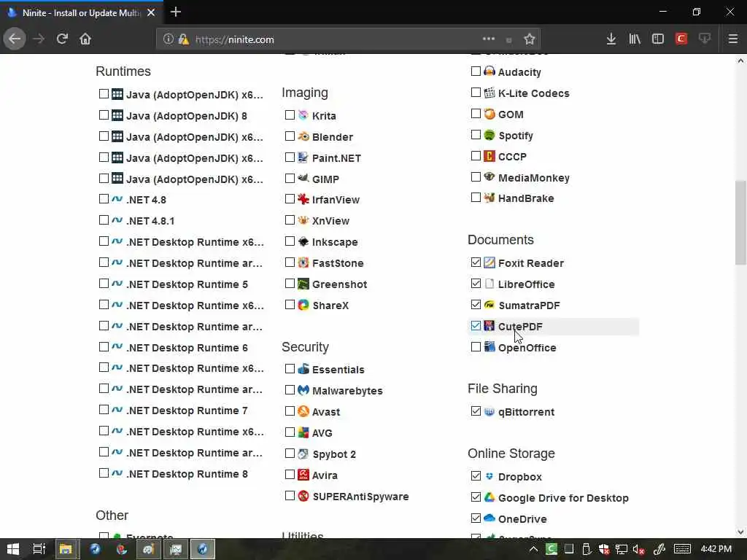This screenshot has height=560, width=747.
Task: Click the IrfanView label
Action: pos(336,200)
